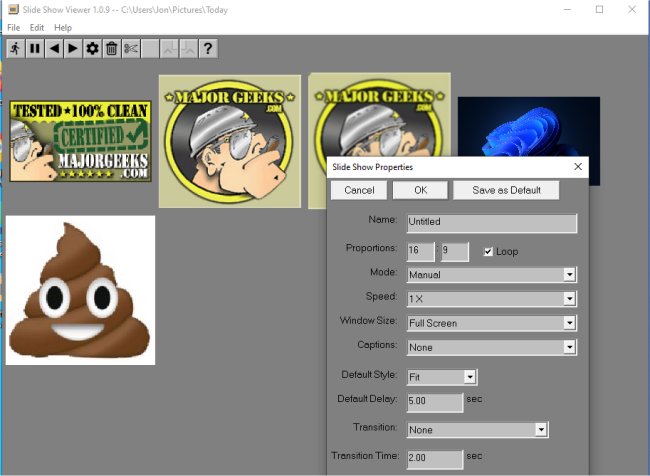
Task: Click the Default Delay field showing 5.00
Action: click(x=435, y=402)
